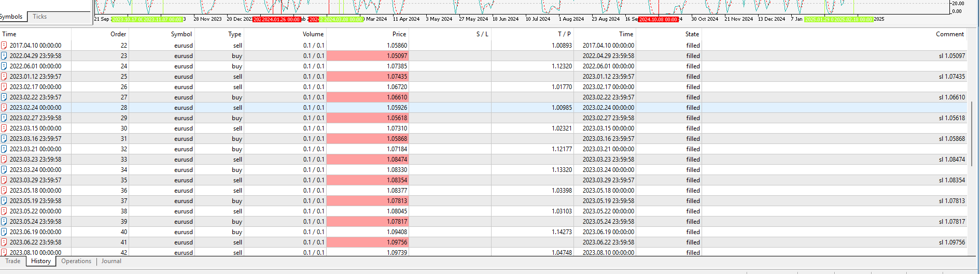This screenshot has width=980, height=274.
Task: Sort by the Type column header
Action: 219,34
